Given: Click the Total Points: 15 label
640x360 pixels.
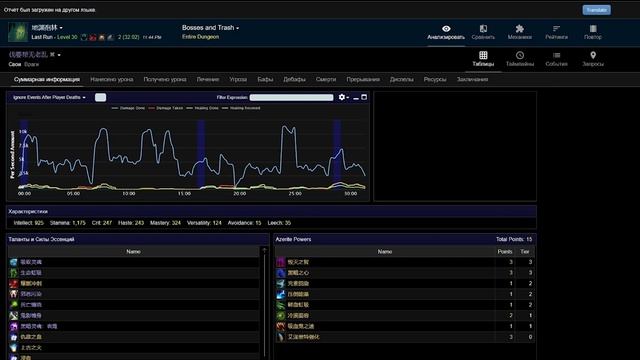Looking at the screenshot, I should pos(514,239).
